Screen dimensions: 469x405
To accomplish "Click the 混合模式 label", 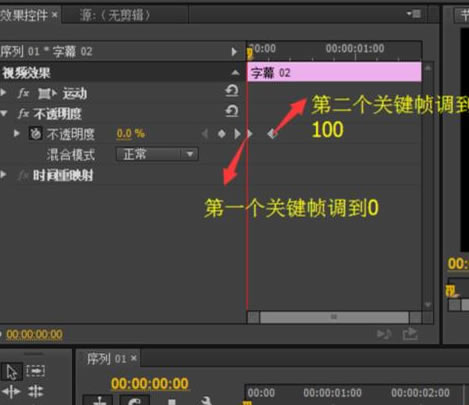I will pyautogui.click(x=71, y=155).
